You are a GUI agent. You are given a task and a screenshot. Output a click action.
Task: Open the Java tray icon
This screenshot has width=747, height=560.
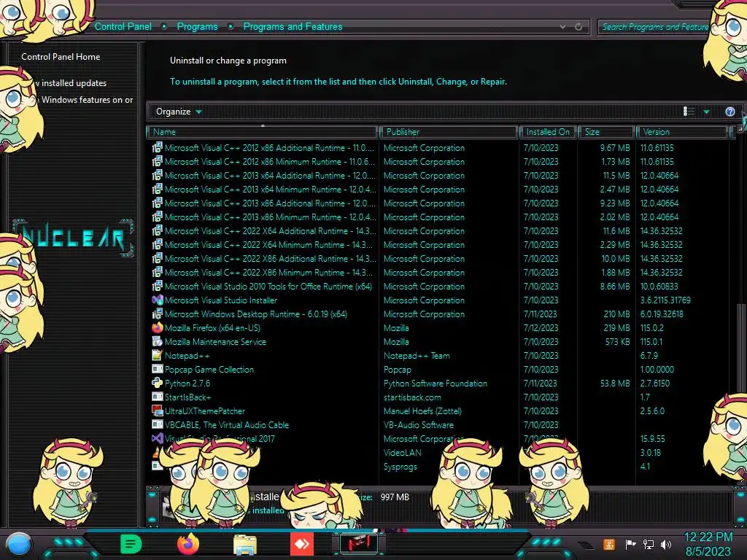[609, 544]
